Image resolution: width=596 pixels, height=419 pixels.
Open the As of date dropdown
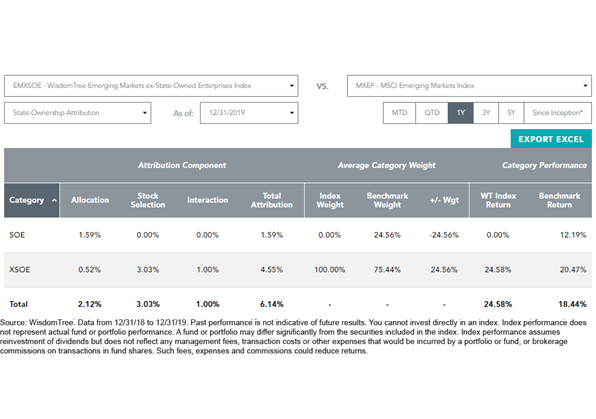(249, 113)
